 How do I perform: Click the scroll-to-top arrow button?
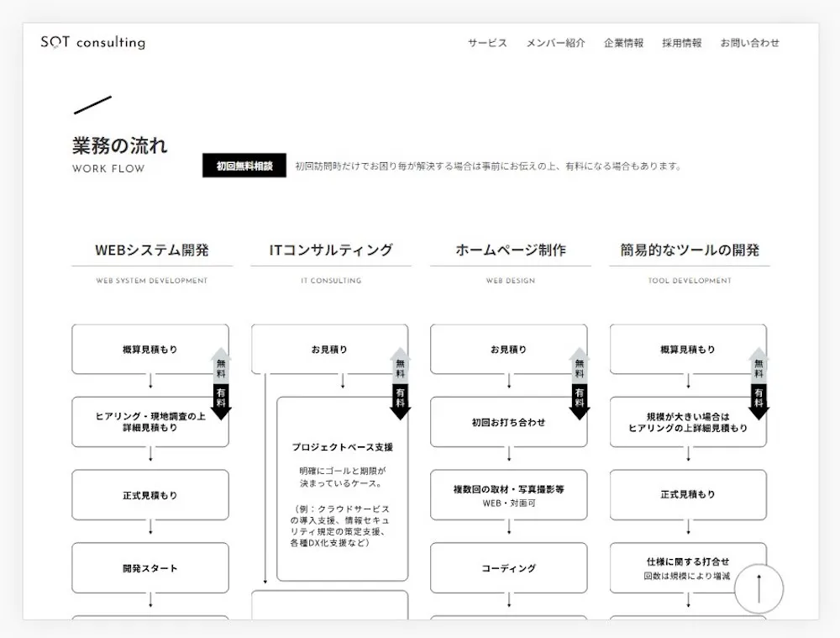point(759,588)
